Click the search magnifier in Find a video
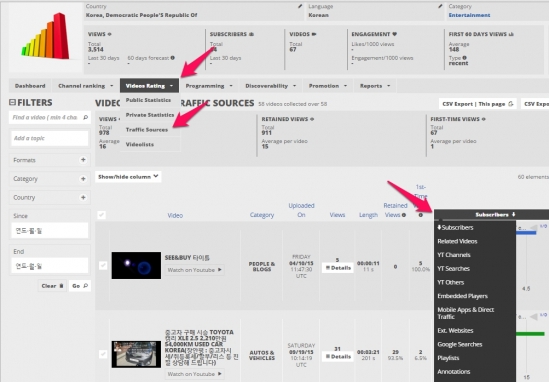The image size is (549, 382). coord(85,117)
